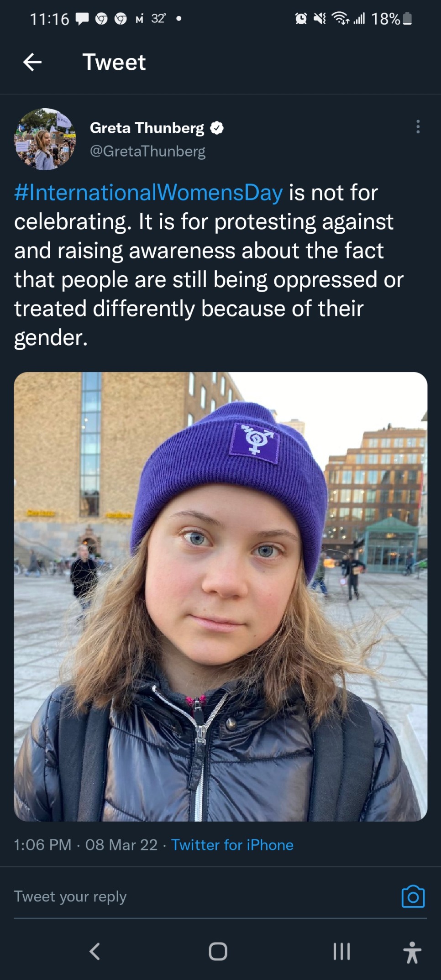Tap the Twitter for iPhone source link
The width and height of the screenshot is (441, 980).
(x=232, y=845)
